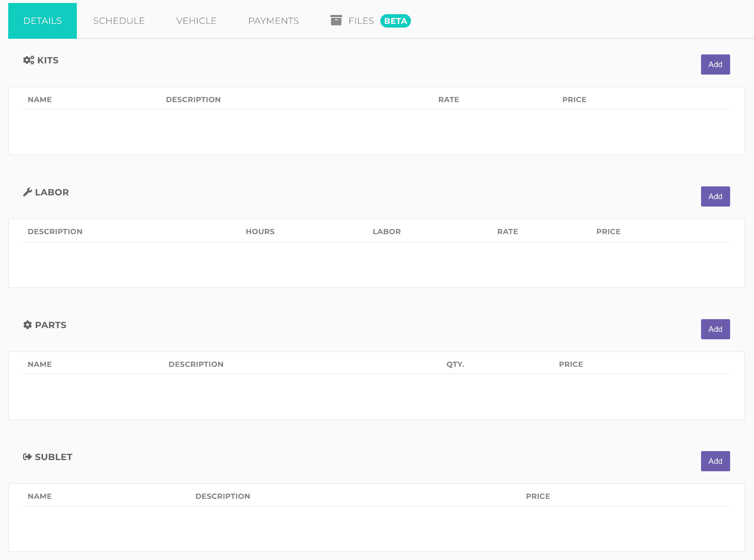Click the gears icon beside KITS
Image resolution: width=754 pixels, height=560 pixels.
click(x=28, y=60)
